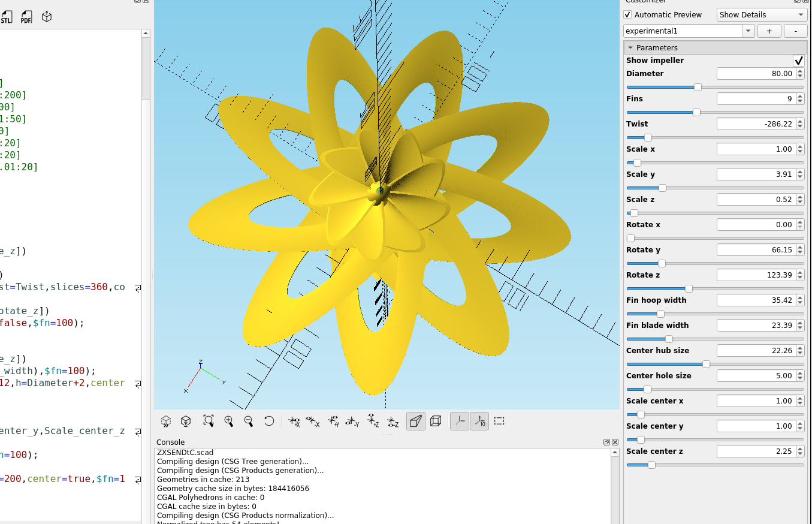This screenshot has width=812, height=524.
Task: Save a new preset with the + button
Action: [769, 31]
